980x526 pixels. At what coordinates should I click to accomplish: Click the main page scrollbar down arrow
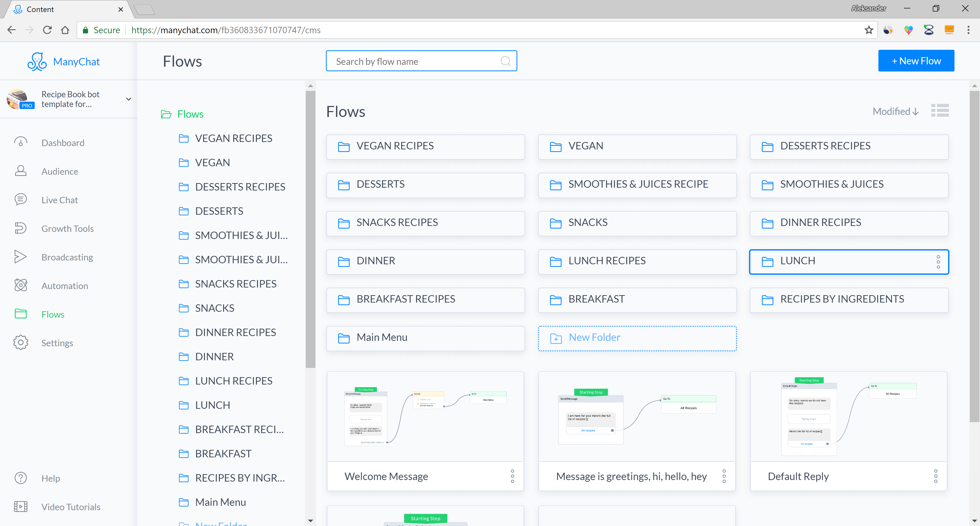click(x=974, y=520)
